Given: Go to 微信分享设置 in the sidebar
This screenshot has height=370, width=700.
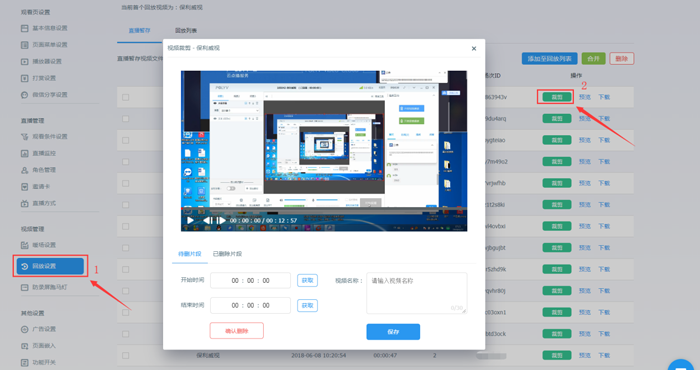Looking at the screenshot, I should point(44,95).
